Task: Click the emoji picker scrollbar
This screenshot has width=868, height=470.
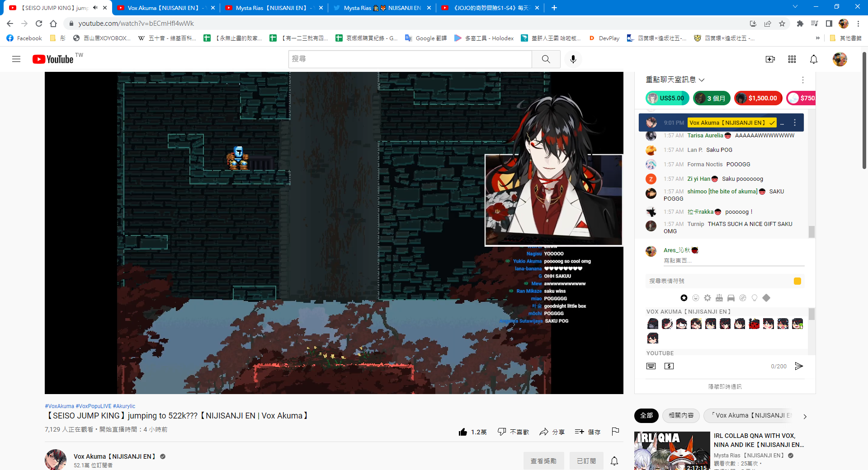Action: coord(811,314)
